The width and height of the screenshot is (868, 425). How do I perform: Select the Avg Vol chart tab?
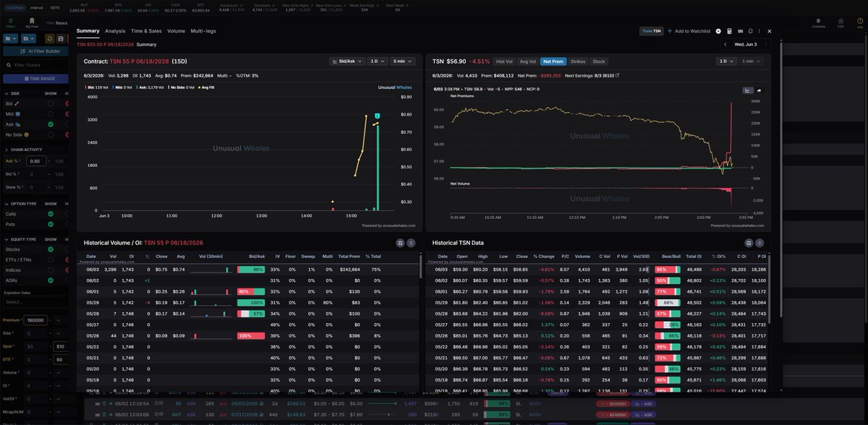(x=527, y=61)
